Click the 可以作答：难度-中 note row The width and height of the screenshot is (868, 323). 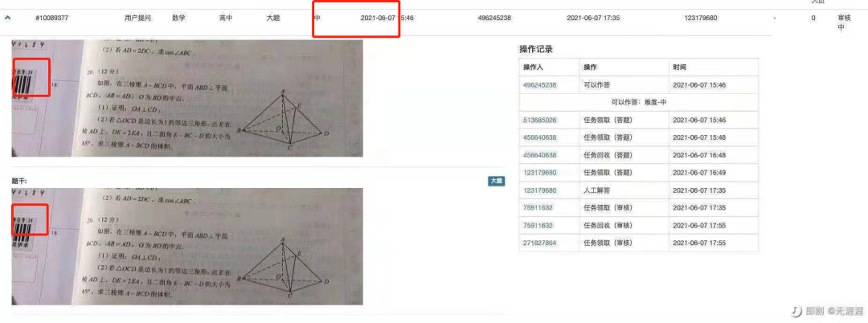(x=638, y=102)
